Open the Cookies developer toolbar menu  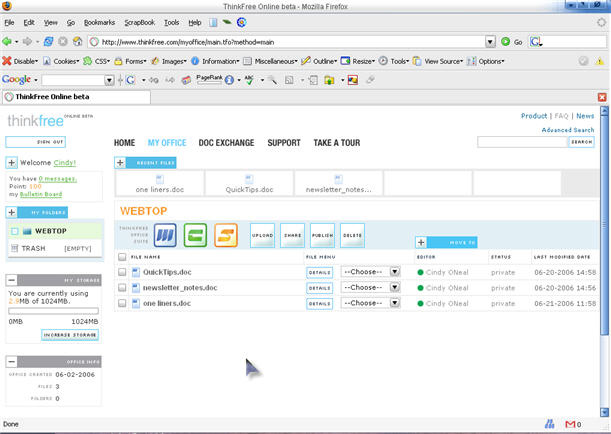pos(61,61)
